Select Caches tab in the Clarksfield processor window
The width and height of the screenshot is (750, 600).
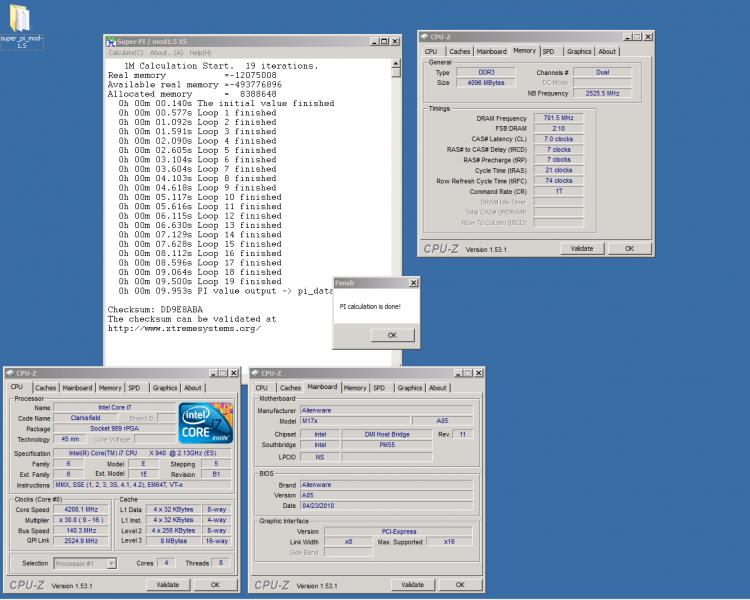[46, 387]
